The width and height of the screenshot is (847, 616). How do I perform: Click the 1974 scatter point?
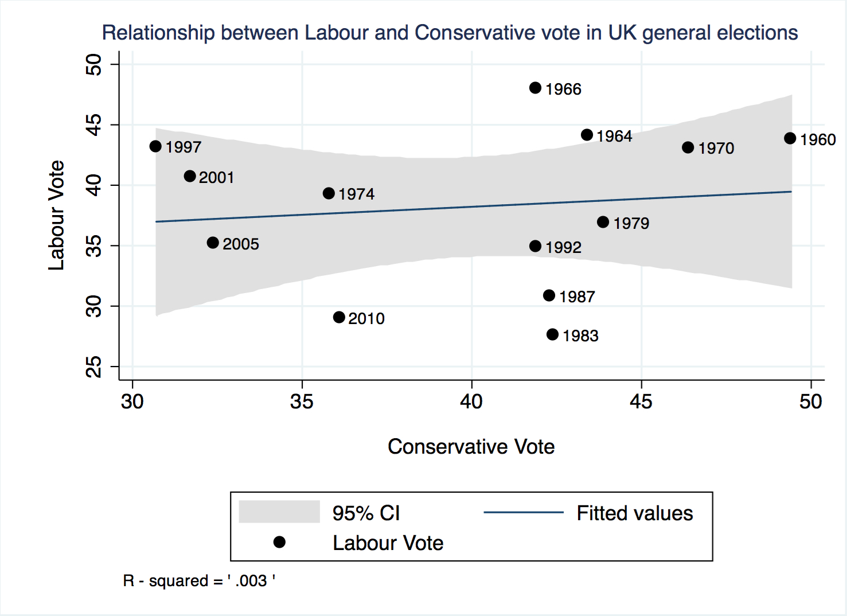[329, 193]
